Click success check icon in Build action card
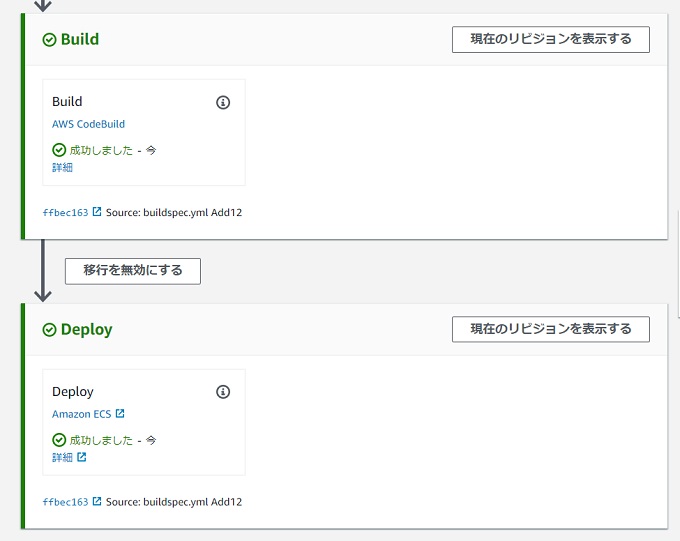The height and width of the screenshot is (541, 680). pyautogui.click(x=59, y=150)
